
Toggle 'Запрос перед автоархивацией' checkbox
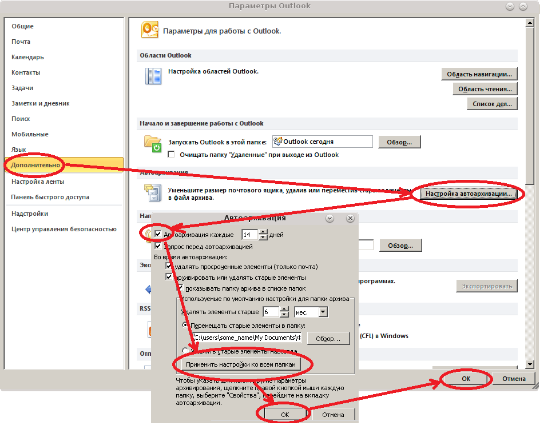tap(158, 246)
